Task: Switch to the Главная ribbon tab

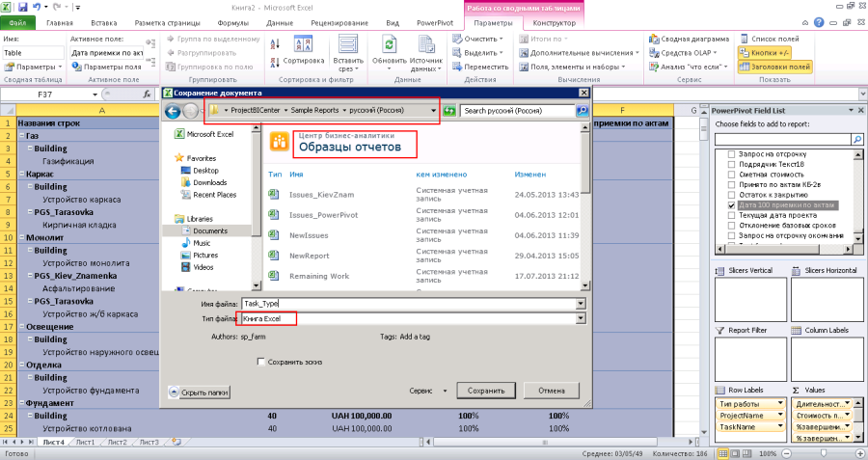Action: (x=60, y=23)
